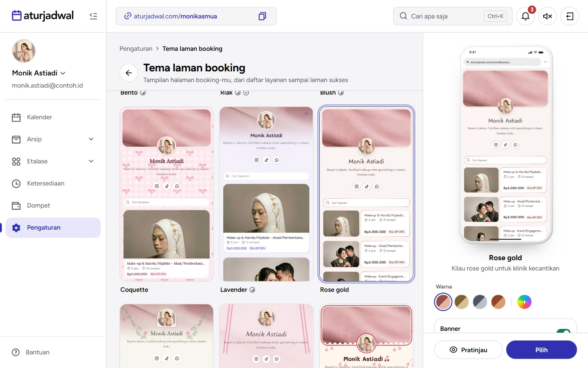Click the play icon beside Riak

tap(246, 93)
